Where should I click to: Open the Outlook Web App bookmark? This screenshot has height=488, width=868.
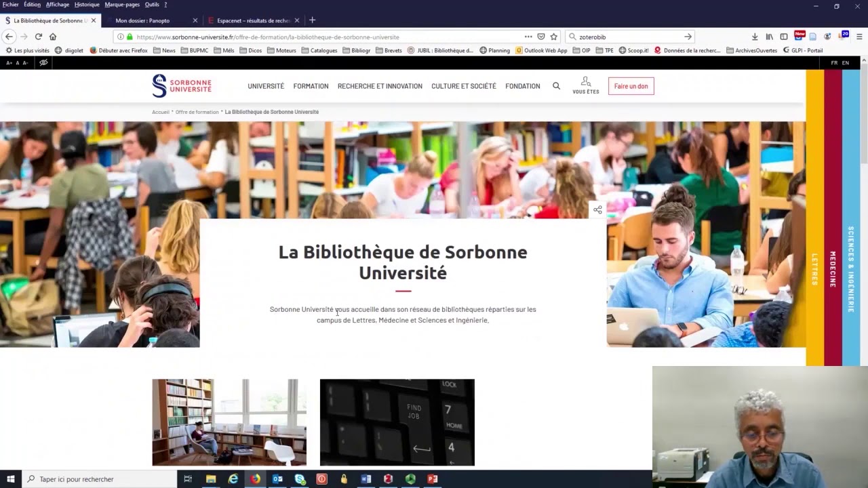(x=541, y=50)
